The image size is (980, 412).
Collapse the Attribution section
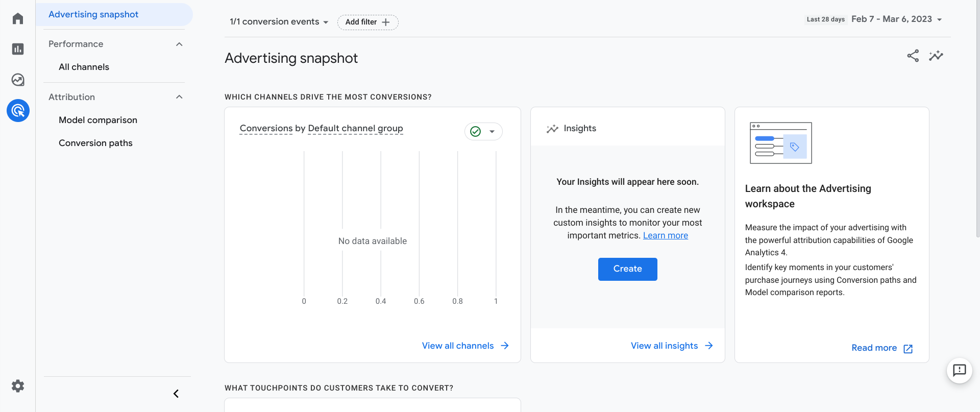pyautogui.click(x=179, y=97)
